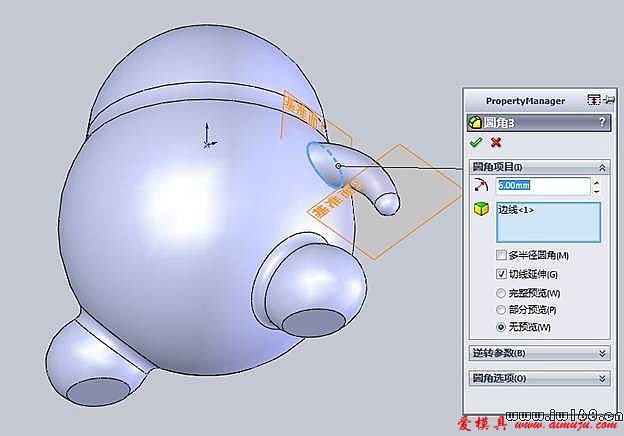Cancel the fillet with the red X
The height and width of the screenshot is (436, 624).
click(x=495, y=143)
